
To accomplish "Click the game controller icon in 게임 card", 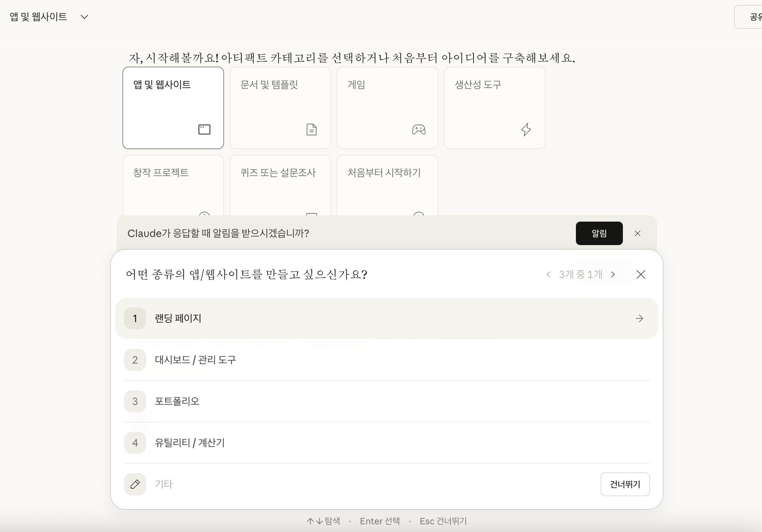I will click(x=418, y=130).
